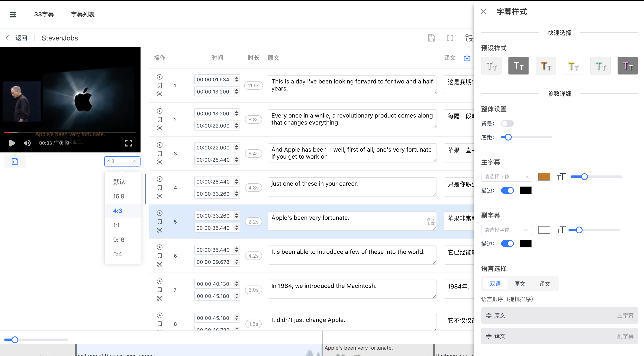
Task: Open the hamburger menu icon
Action: tap(13, 14)
